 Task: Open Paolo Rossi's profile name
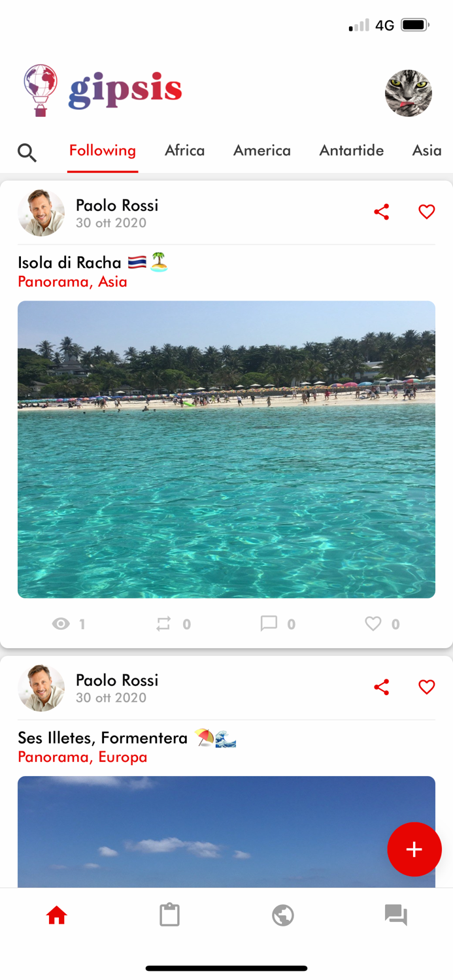point(116,205)
